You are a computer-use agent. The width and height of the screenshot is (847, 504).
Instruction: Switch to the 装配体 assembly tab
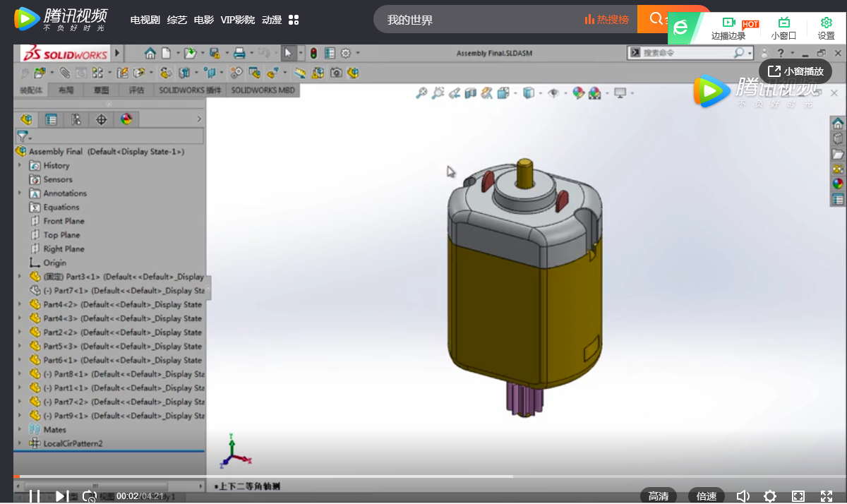tap(31, 90)
